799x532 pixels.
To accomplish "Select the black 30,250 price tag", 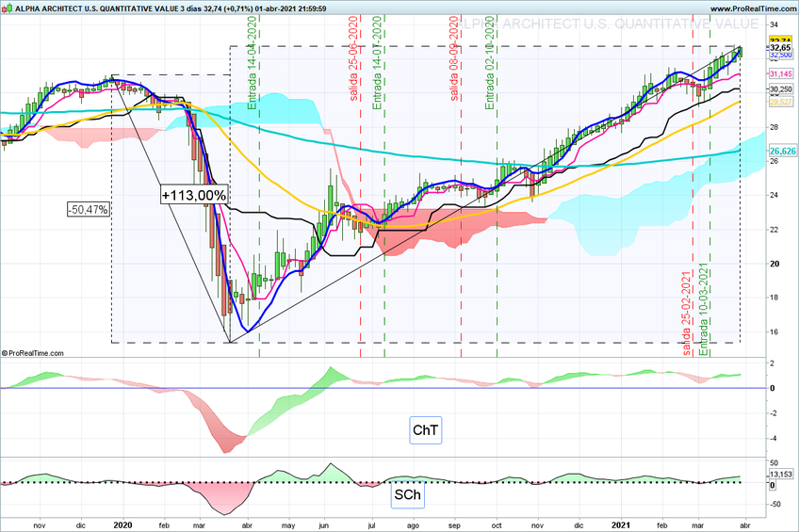I will (x=780, y=89).
